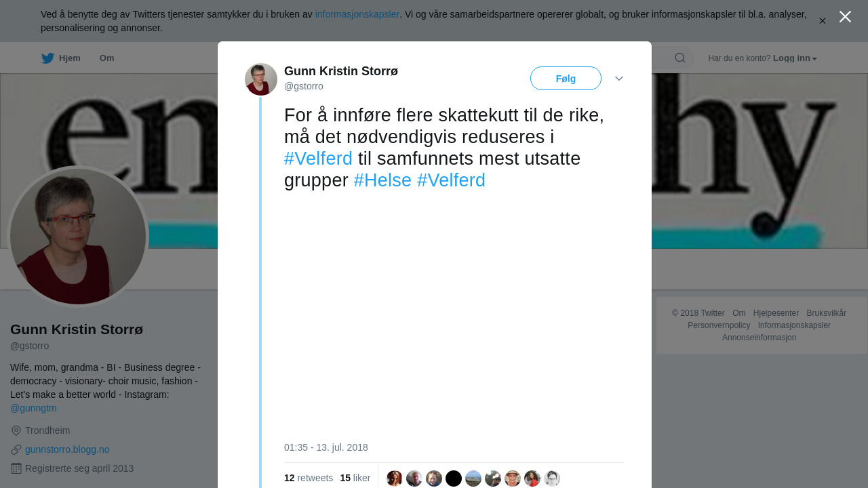Expand the Logg inn dropdown
Image resolution: width=868 pixels, height=488 pixels.
[x=795, y=58]
